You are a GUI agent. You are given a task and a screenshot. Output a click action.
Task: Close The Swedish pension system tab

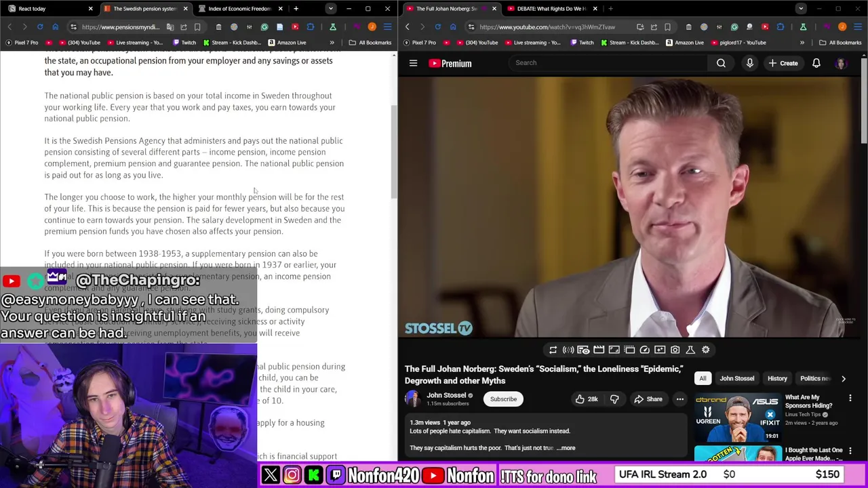[x=185, y=9]
